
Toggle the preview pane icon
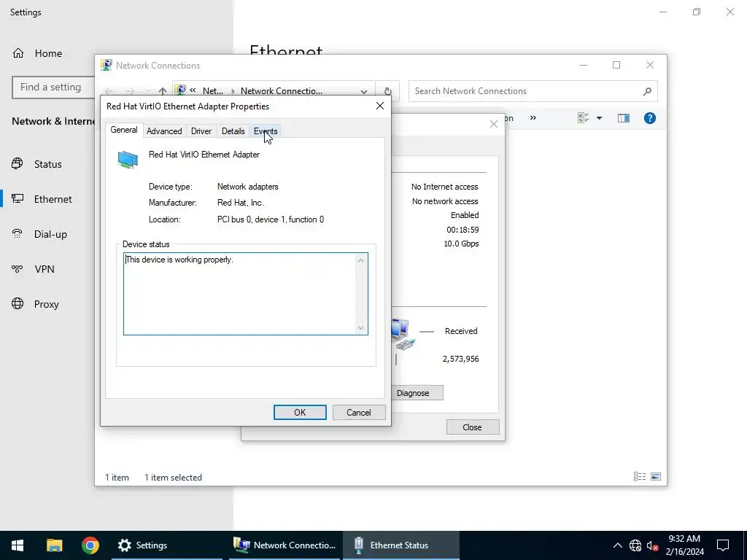point(624,118)
